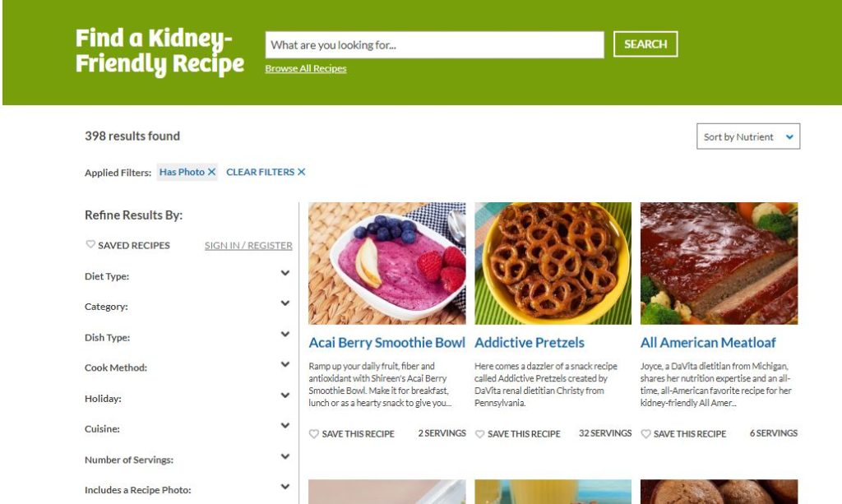Click the X next to Clear Filters
Image resolution: width=842 pixels, height=504 pixels.
coord(301,172)
